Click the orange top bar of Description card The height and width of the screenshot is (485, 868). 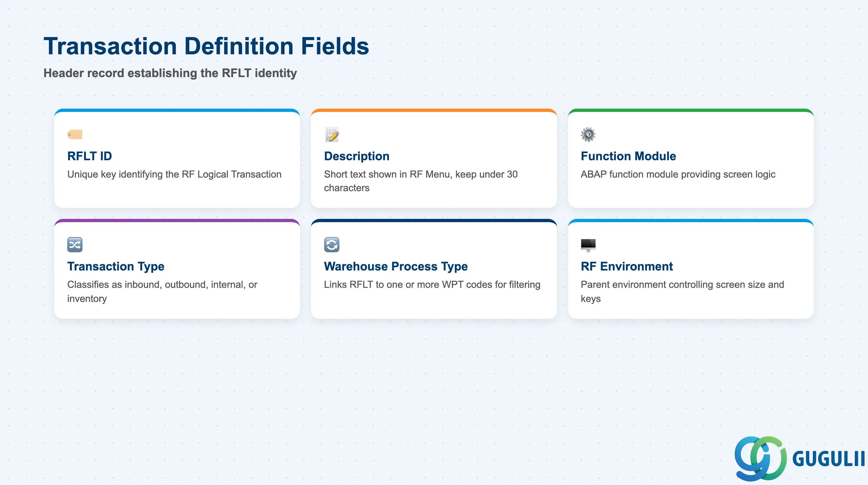434,110
